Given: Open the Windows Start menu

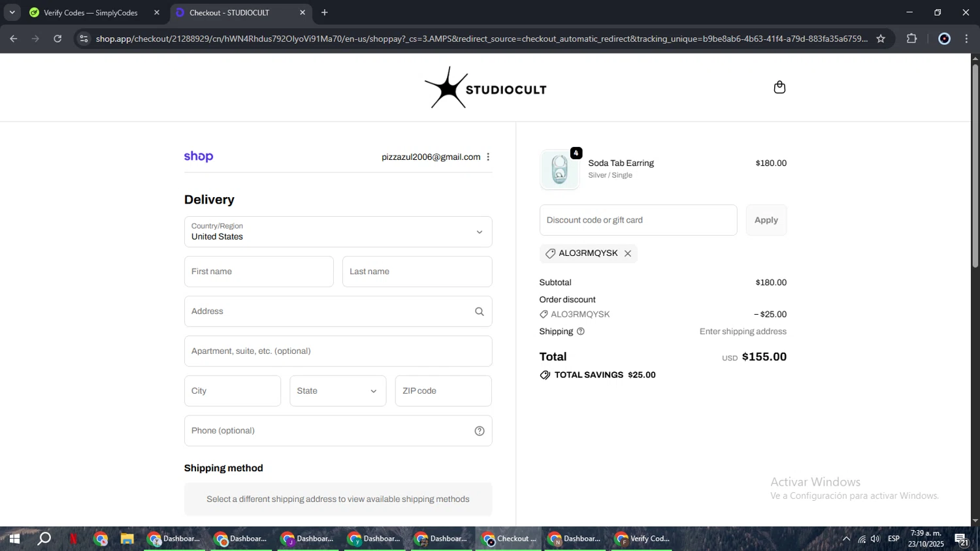Looking at the screenshot, I should pyautogui.click(x=14, y=539).
